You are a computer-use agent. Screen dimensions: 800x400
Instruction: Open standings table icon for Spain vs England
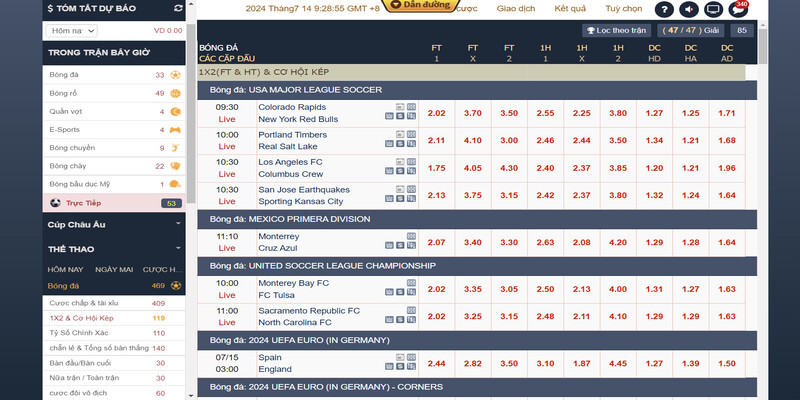[x=411, y=366]
